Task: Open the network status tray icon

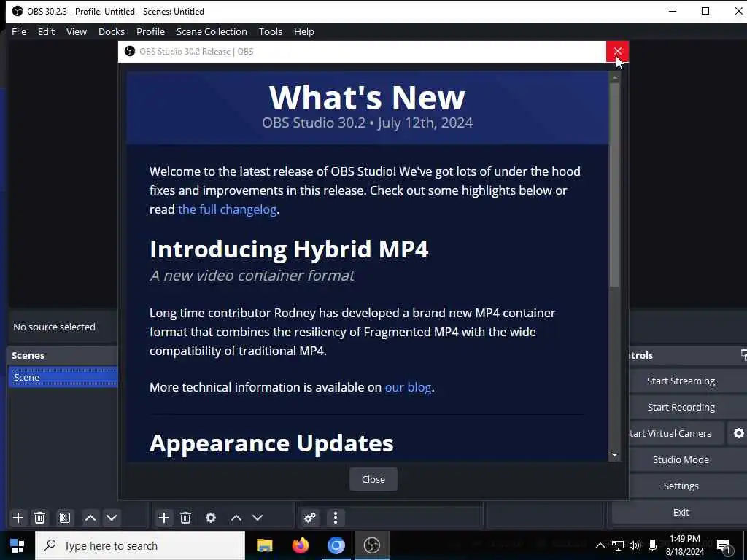Action: 618,545
